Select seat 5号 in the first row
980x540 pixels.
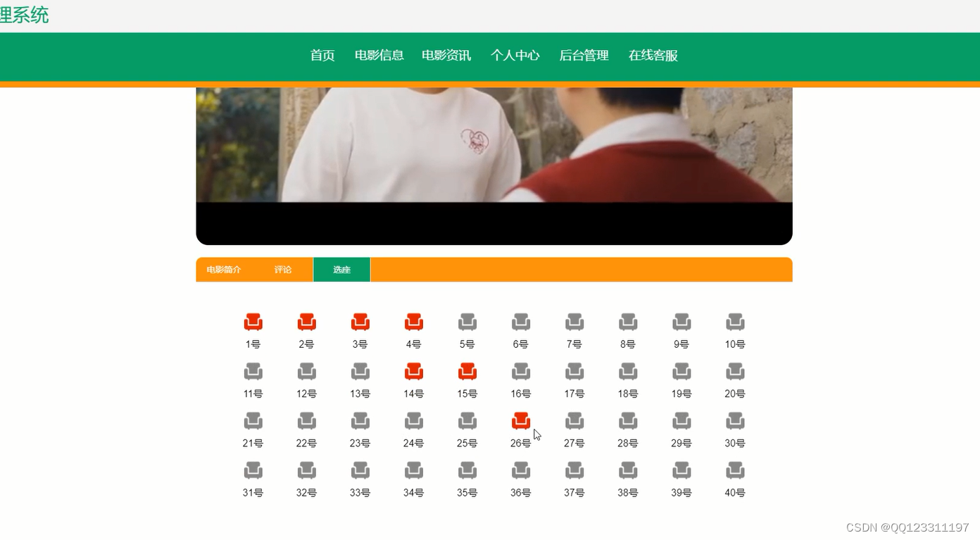(x=467, y=322)
